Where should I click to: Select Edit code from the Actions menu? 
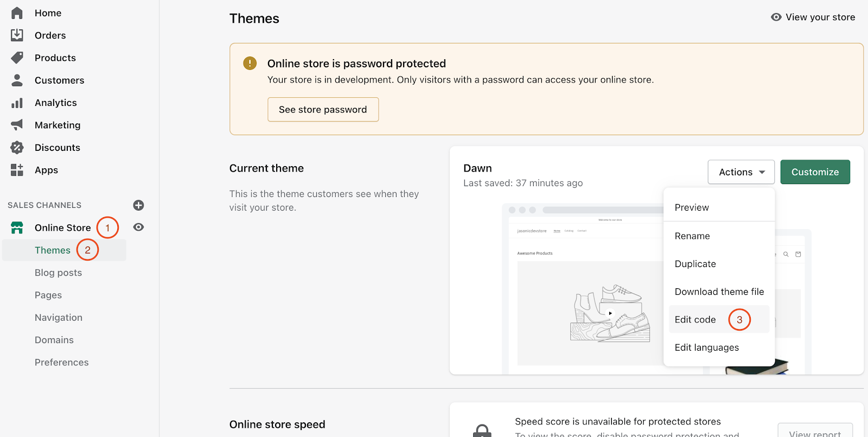tap(695, 320)
